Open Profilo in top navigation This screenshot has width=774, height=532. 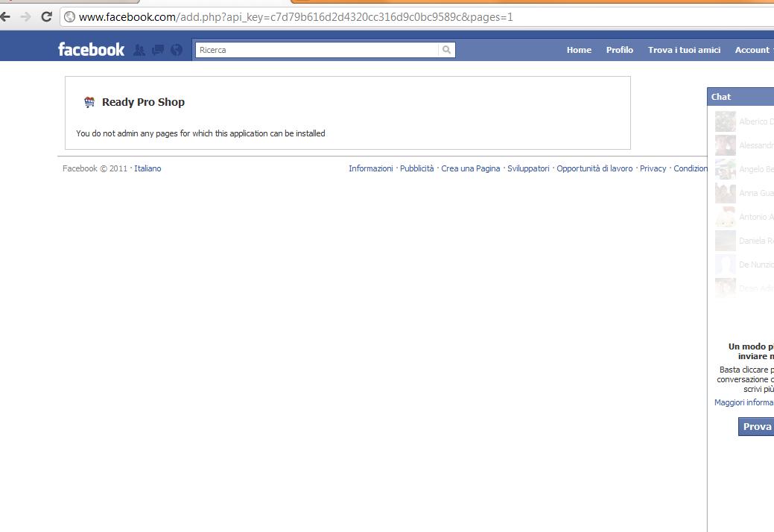620,50
